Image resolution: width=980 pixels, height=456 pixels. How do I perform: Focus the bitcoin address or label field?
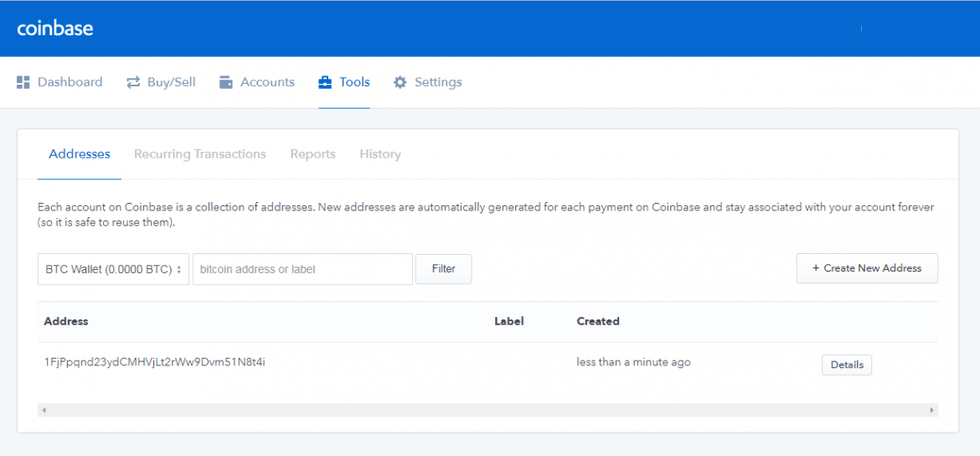(x=302, y=269)
